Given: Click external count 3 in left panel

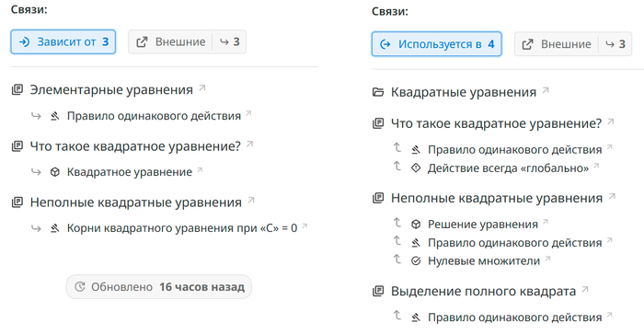Looking at the screenshot, I should click(x=230, y=42).
